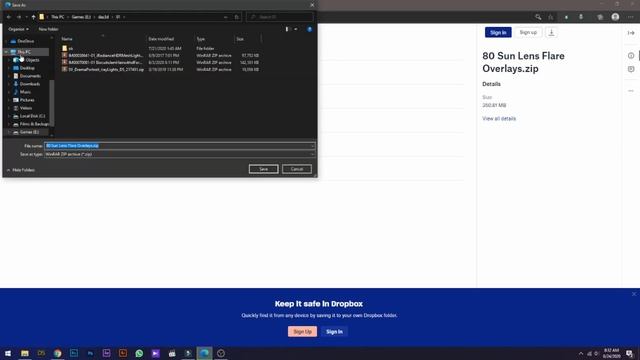Click the refresh icon next to address bar
The height and width of the screenshot is (360, 640).
(237, 17)
